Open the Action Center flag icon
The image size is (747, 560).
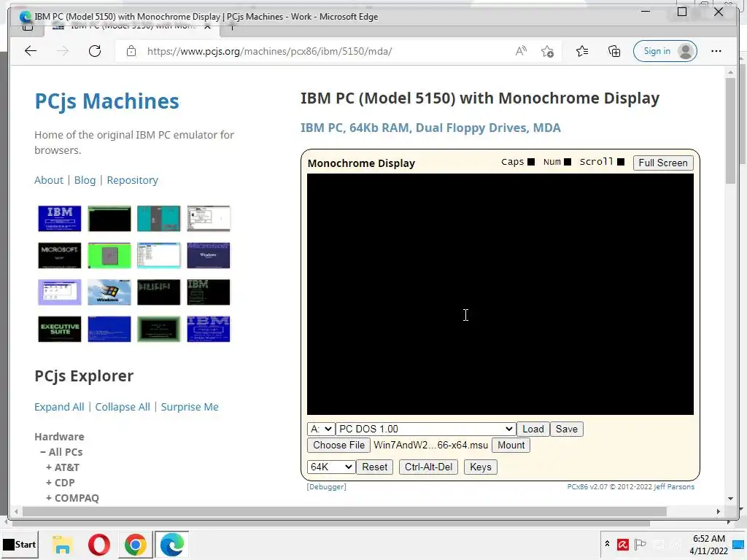tap(640, 544)
